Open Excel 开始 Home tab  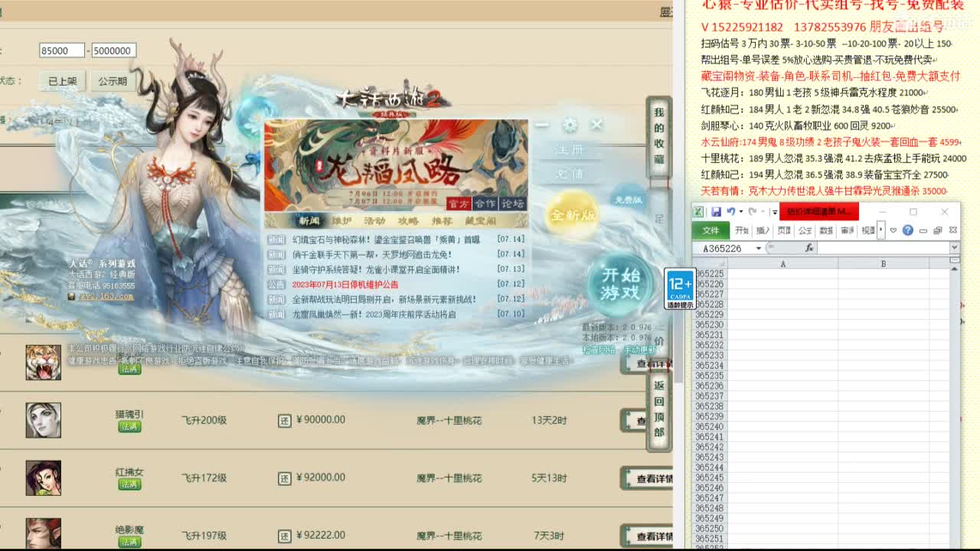pos(742,230)
